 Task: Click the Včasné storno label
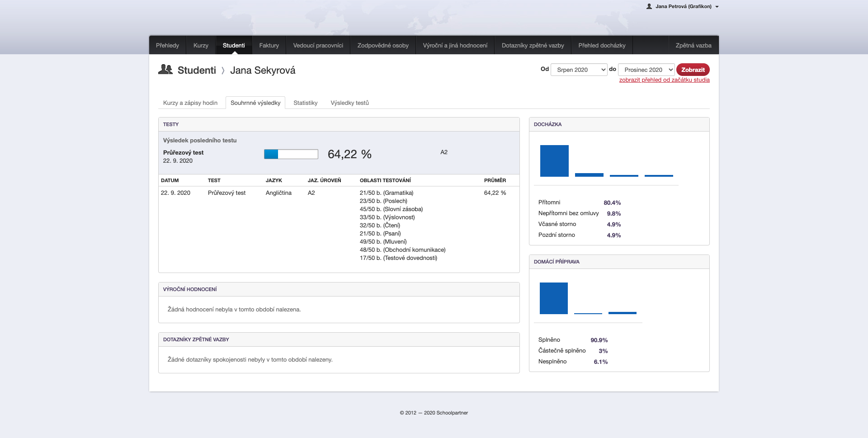click(x=557, y=224)
